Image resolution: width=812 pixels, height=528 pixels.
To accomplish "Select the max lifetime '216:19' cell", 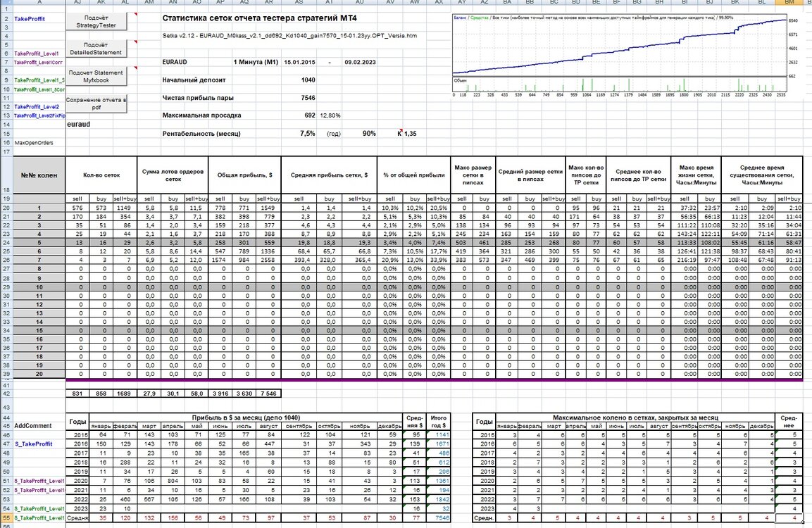I will (686, 260).
